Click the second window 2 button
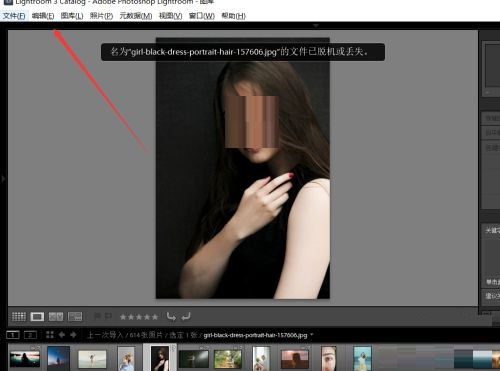 30,335
